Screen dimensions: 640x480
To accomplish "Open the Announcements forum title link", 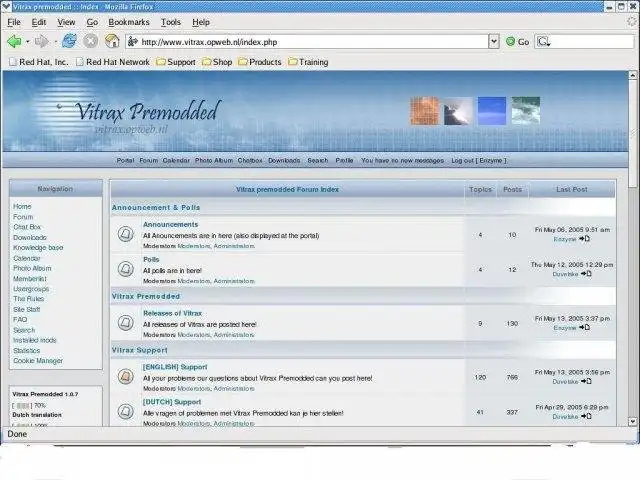I will (x=170, y=224).
